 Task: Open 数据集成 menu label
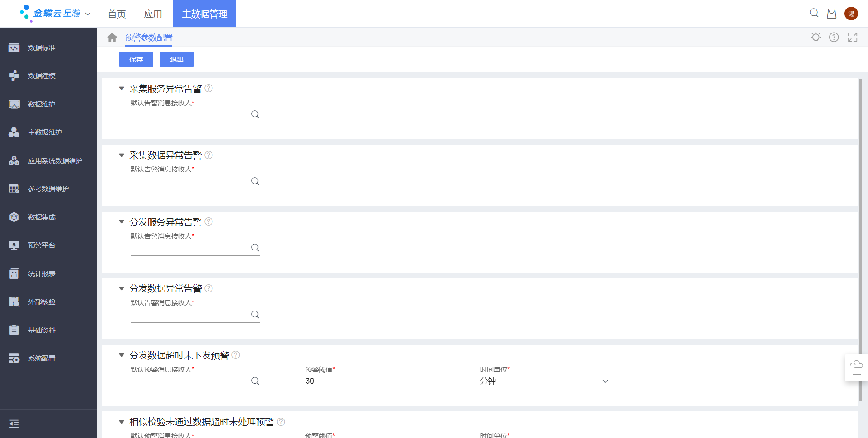pyautogui.click(x=42, y=217)
